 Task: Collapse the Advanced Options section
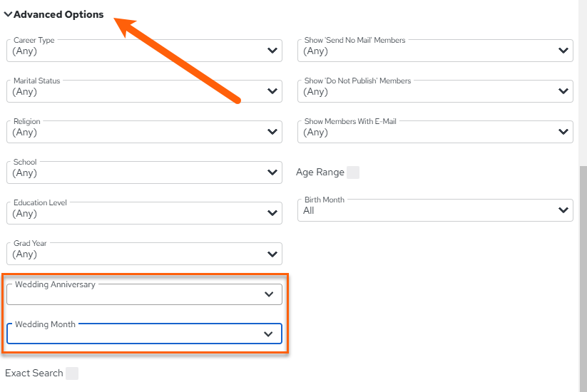pos(8,14)
